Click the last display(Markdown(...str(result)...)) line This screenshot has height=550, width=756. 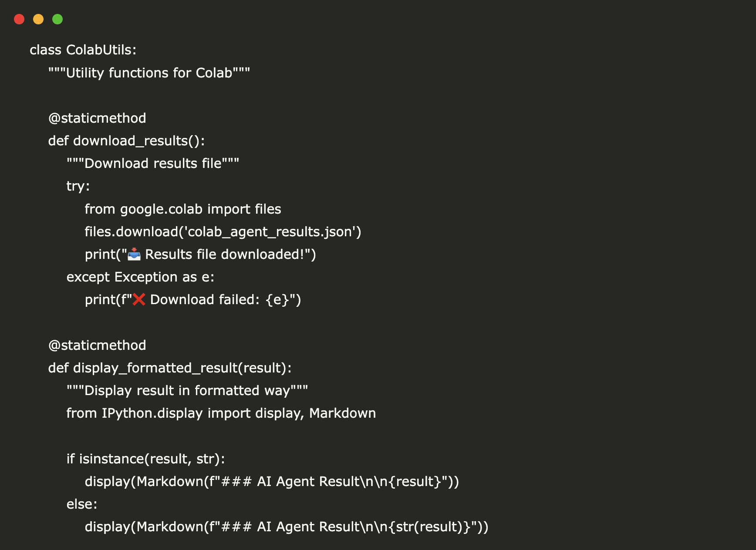(x=286, y=527)
